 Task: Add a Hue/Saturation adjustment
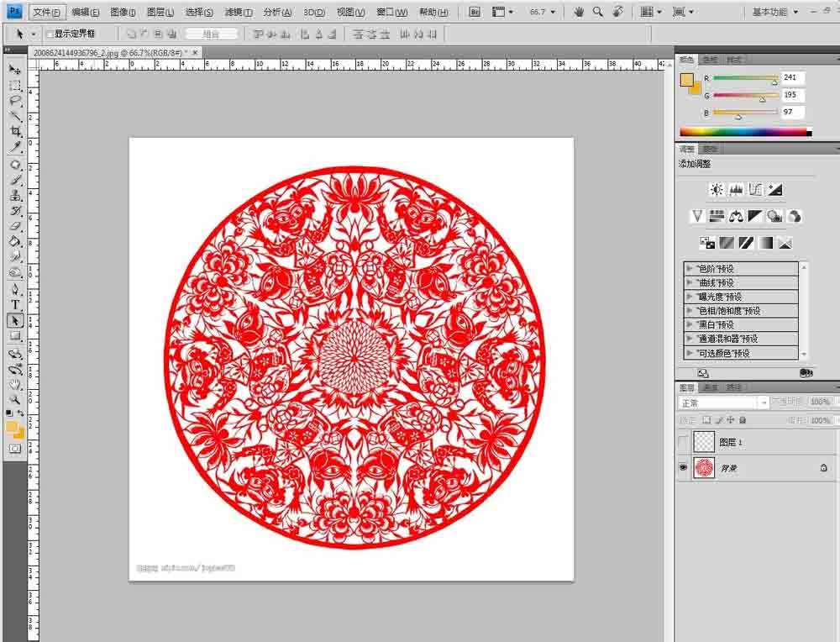click(x=717, y=216)
